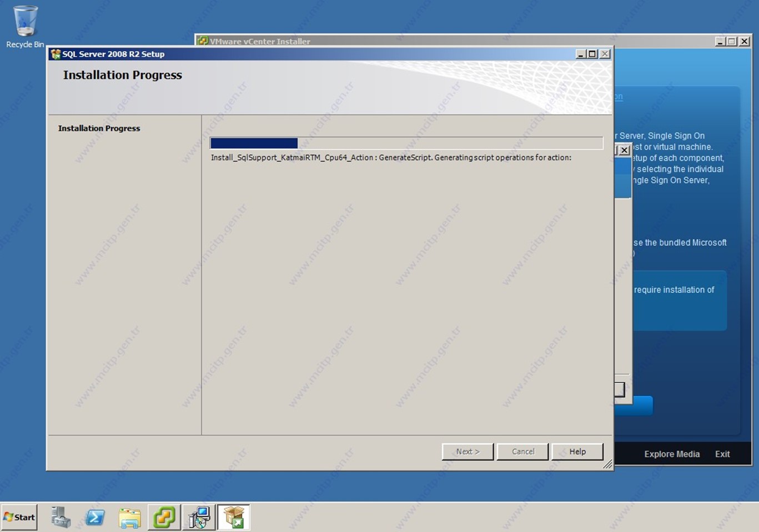This screenshot has height=532, width=759.
Task: Open Windows Explorer folder icon on taskbar
Action: tap(129, 517)
